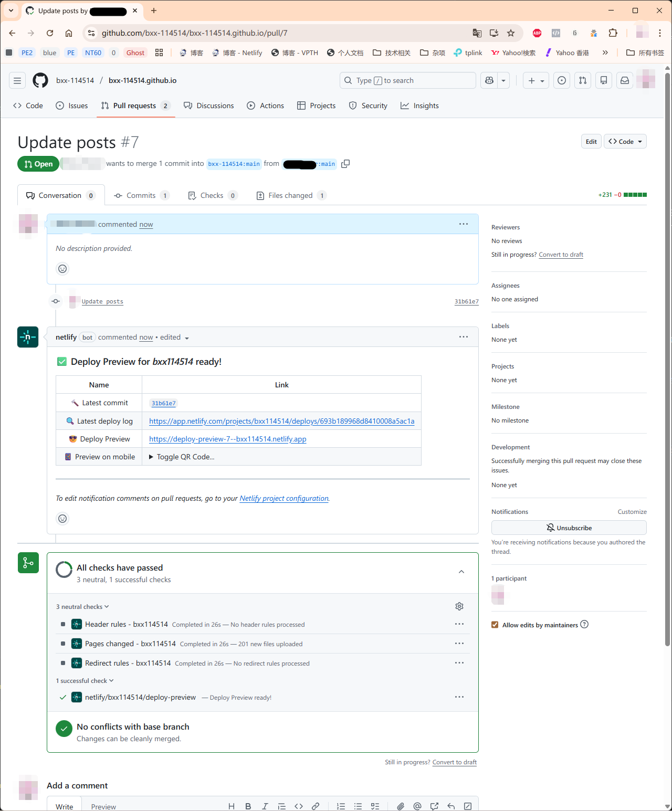Screen dimensions: 672x811
Task: Click the diffstat green blocks indicator
Action: pyautogui.click(x=635, y=195)
